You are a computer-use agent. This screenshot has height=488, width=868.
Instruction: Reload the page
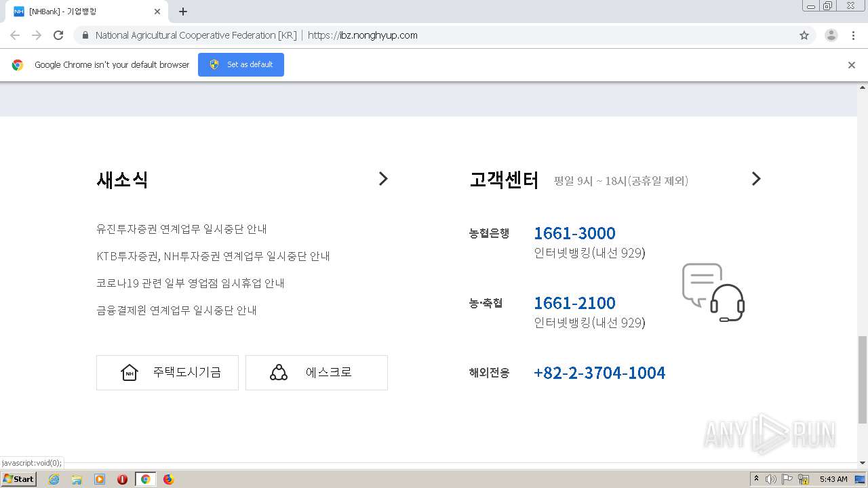58,35
